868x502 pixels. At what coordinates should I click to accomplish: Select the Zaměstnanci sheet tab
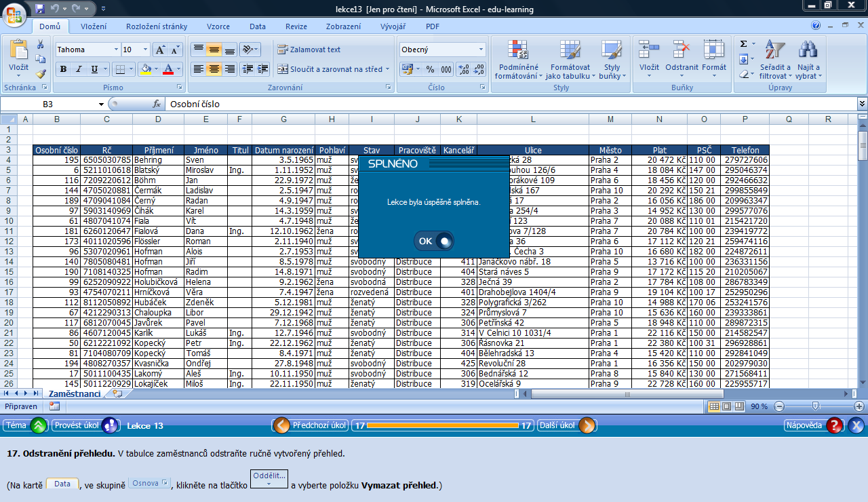(74, 393)
